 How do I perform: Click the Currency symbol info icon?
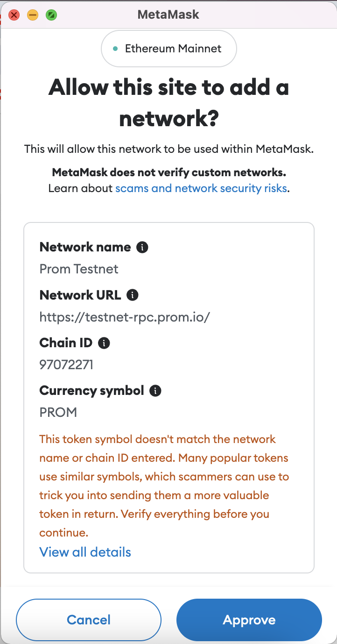155,391
